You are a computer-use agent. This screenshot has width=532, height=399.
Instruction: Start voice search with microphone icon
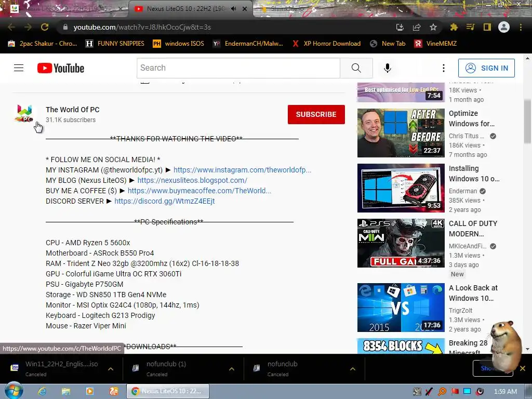pyautogui.click(x=388, y=68)
